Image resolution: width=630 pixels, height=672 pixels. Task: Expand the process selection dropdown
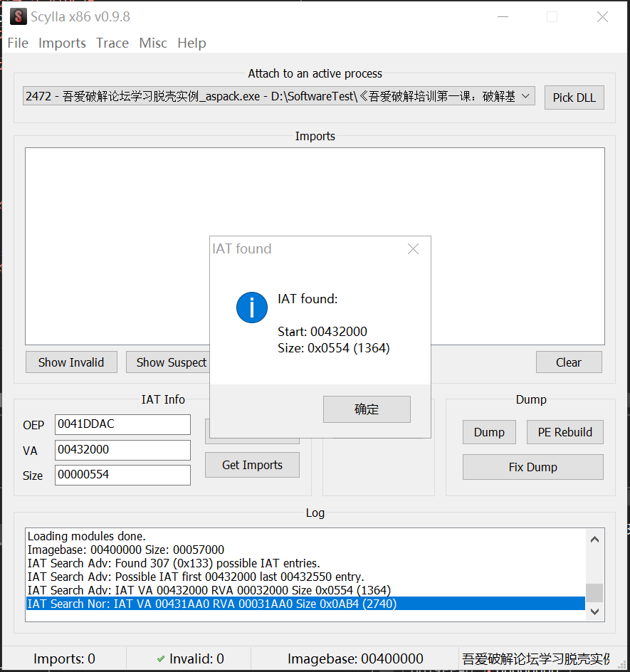(x=525, y=96)
